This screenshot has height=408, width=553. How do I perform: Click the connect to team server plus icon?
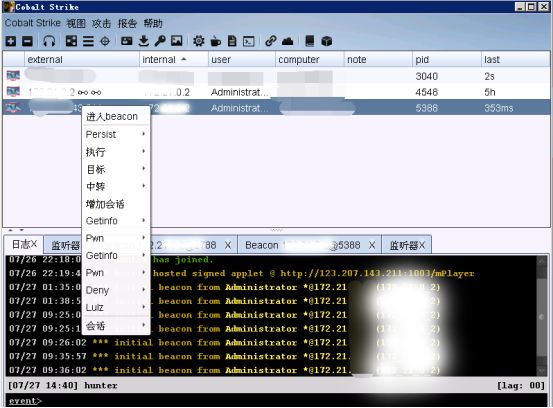(x=11, y=41)
